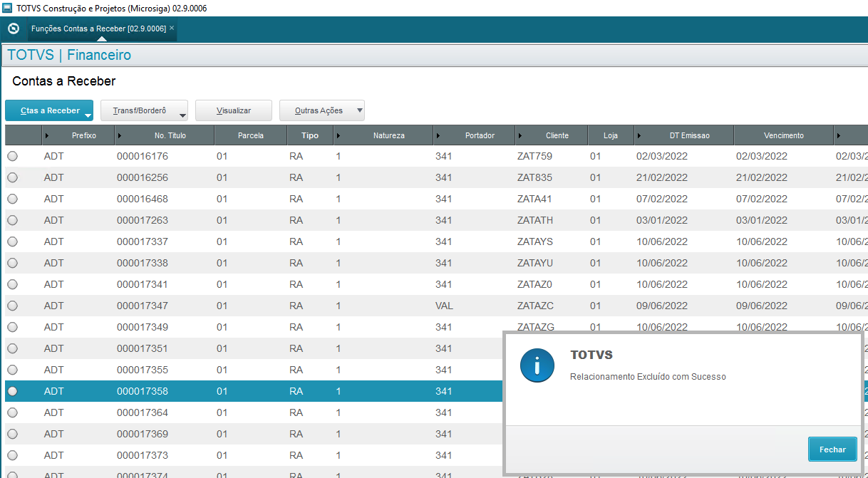Open Prefixo column filter arrow
The width and height of the screenshot is (868, 478).
(47, 135)
